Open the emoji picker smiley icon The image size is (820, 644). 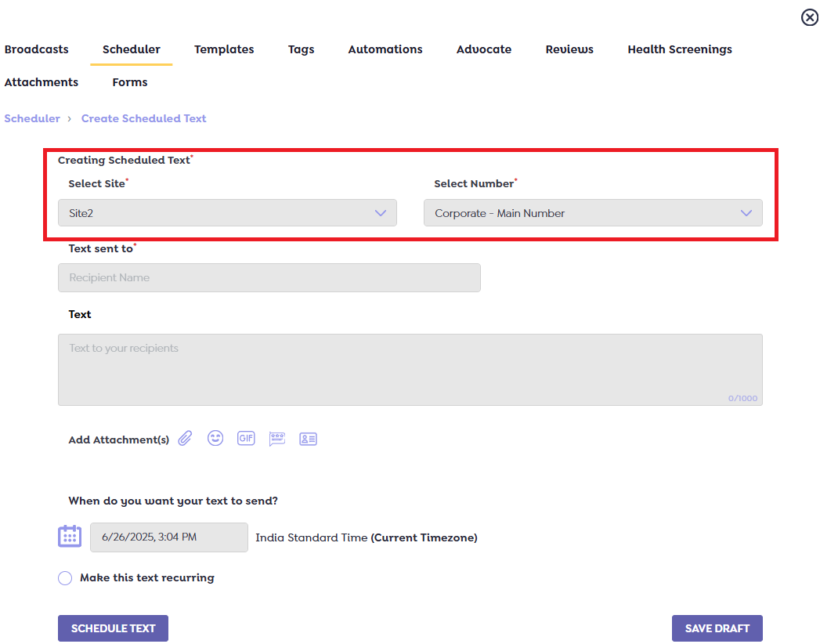(215, 439)
